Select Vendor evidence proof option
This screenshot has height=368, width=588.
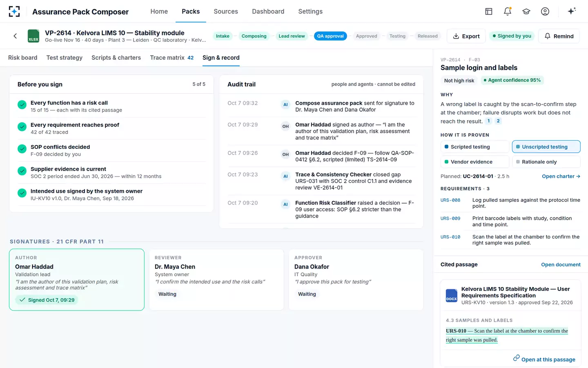(x=475, y=162)
